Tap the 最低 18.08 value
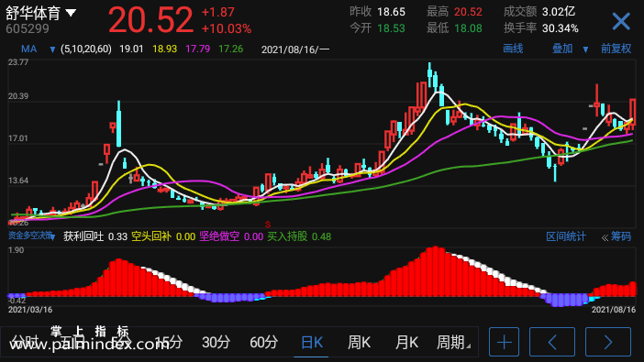The width and height of the screenshot is (644, 362). (x=468, y=28)
